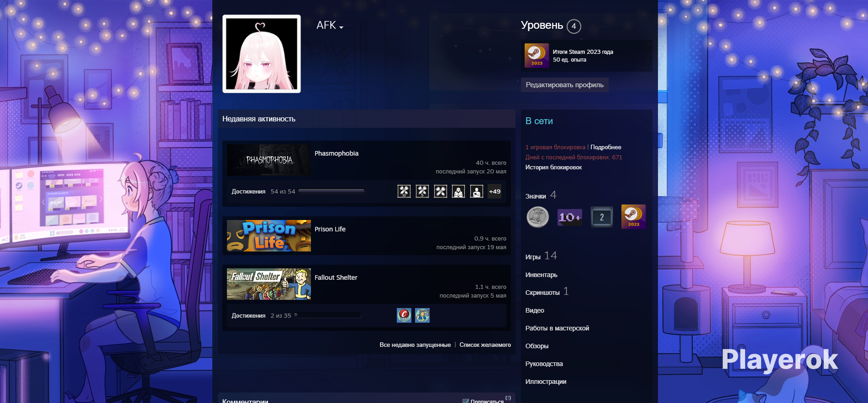868x403 pixels.
Task: Click the Недавняя активность section header
Action: [259, 119]
